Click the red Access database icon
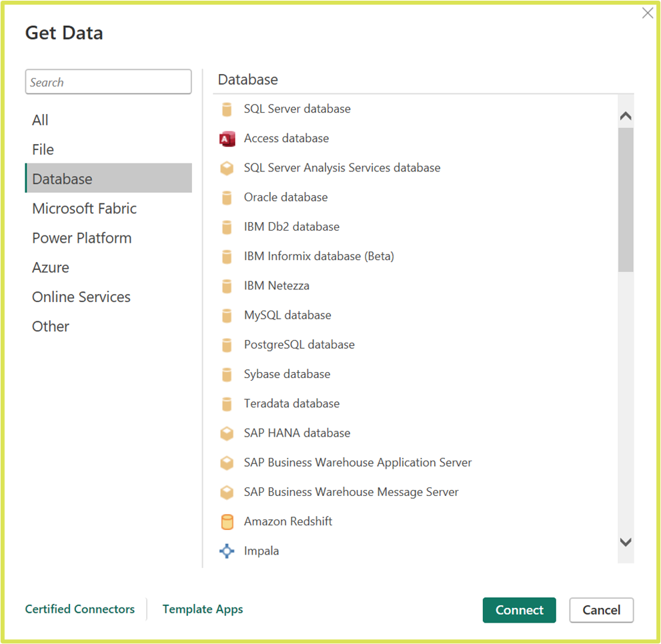The image size is (661, 644). point(227,139)
